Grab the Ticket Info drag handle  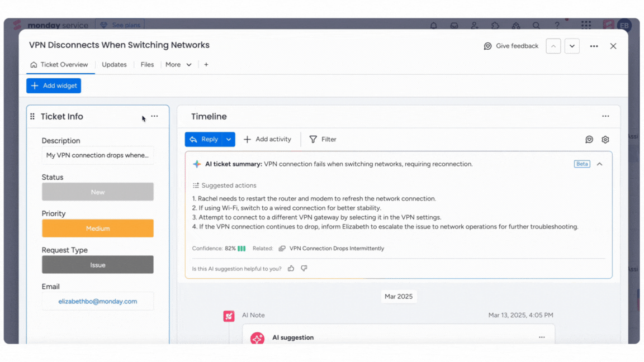[x=32, y=117]
